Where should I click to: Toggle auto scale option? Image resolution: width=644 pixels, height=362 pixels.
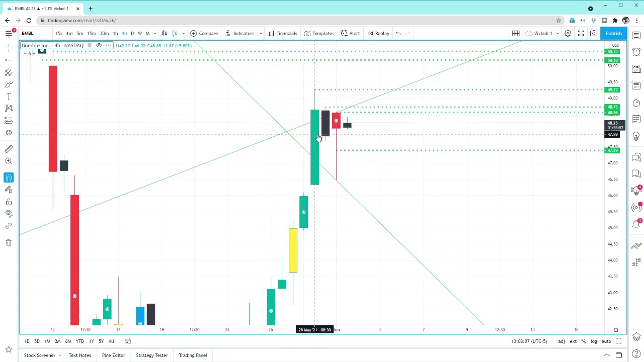coord(606,341)
